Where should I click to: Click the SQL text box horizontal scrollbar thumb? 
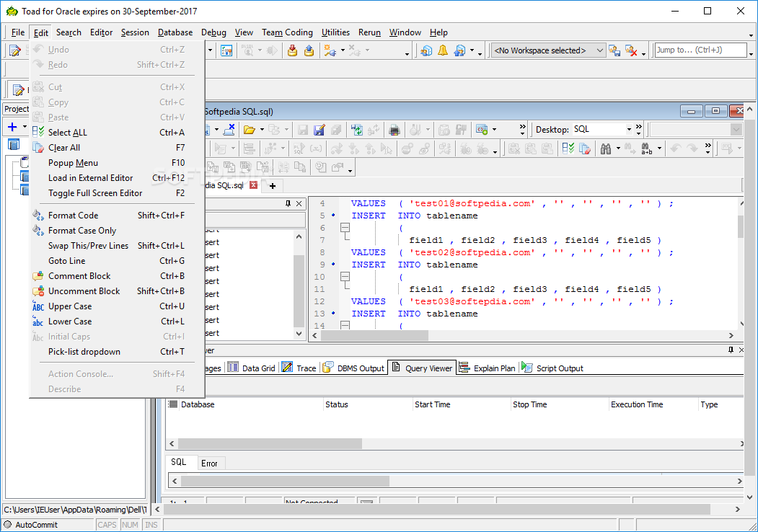285,481
